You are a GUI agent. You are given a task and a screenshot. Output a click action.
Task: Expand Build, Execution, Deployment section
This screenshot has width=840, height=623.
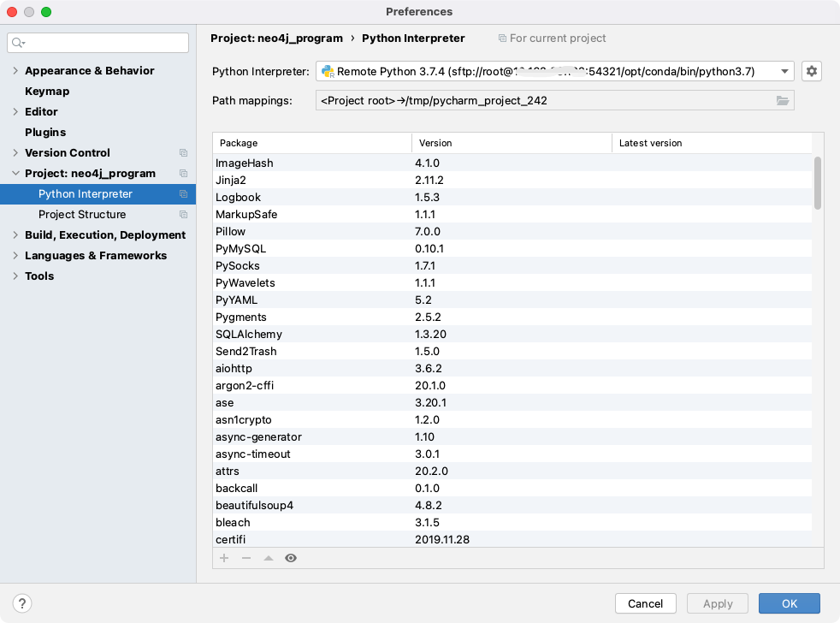[15, 234]
